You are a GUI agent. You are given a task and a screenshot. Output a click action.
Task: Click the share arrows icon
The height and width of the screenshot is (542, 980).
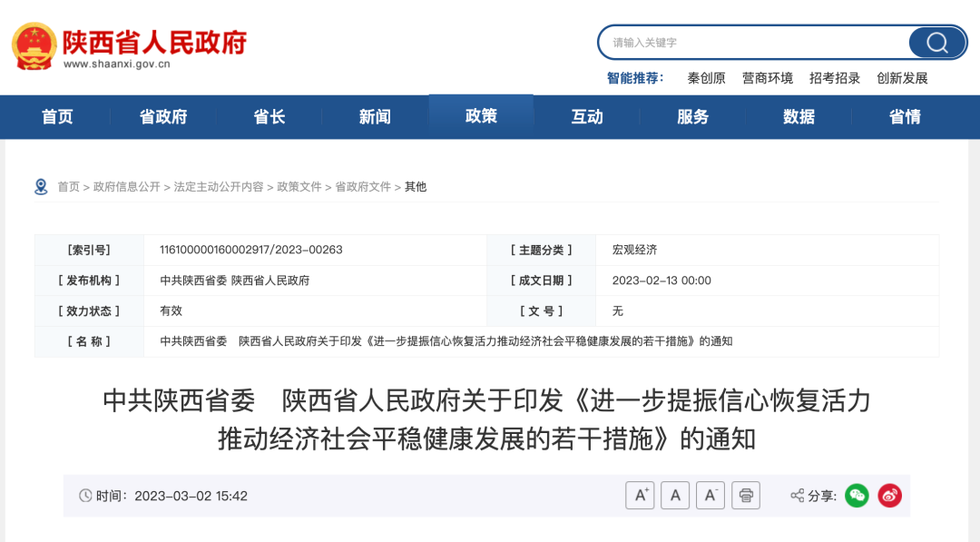coord(797,496)
